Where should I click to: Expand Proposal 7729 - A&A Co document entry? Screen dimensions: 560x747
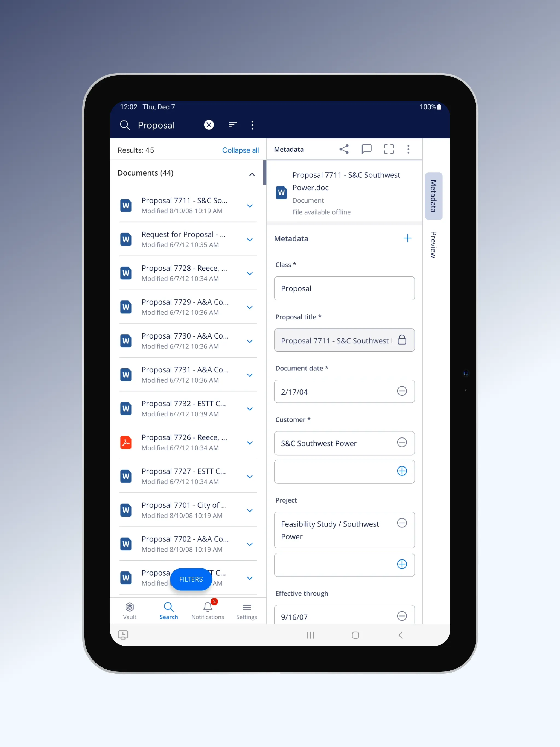tap(250, 307)
